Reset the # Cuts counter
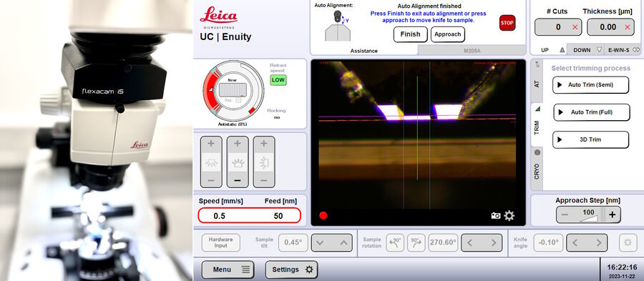644x281 pixels. click(x=575, y=27)
